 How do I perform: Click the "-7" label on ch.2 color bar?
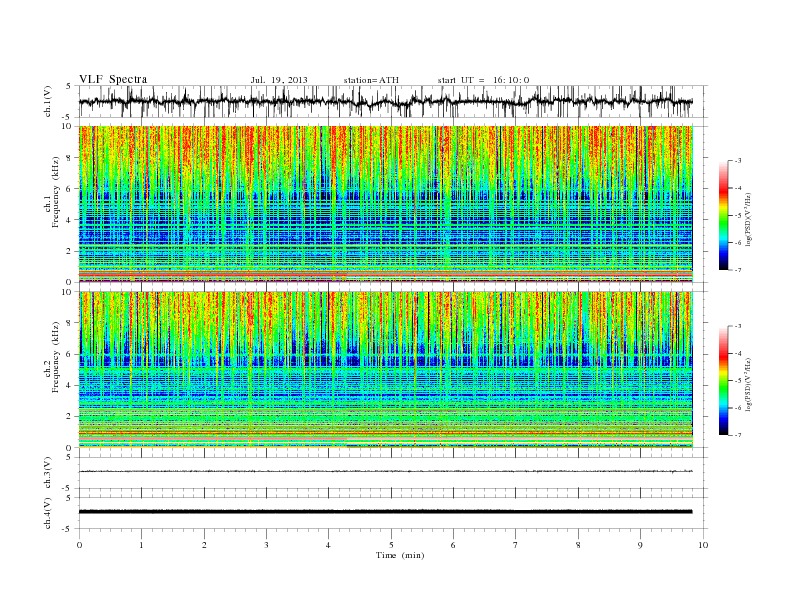[x=738, y=435]
